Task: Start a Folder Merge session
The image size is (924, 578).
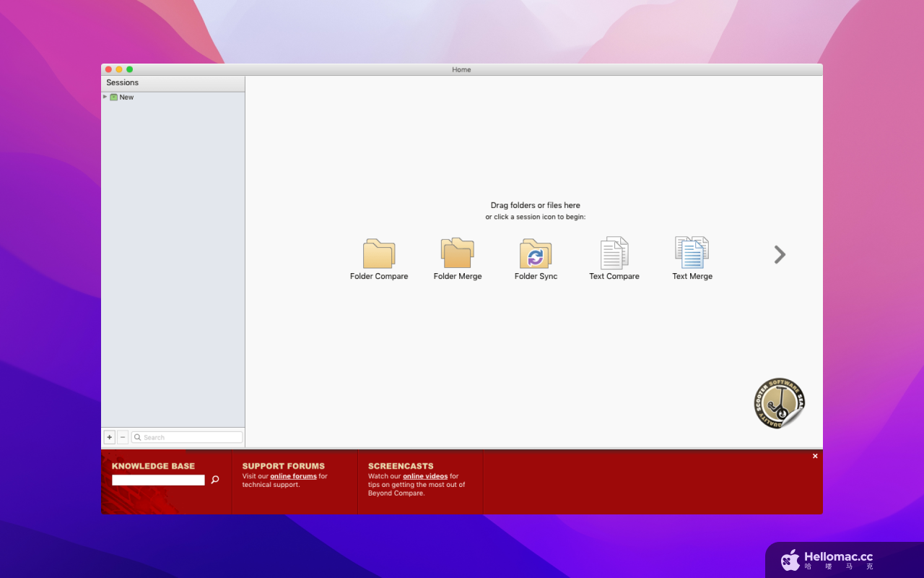Action: coord(458,259)
